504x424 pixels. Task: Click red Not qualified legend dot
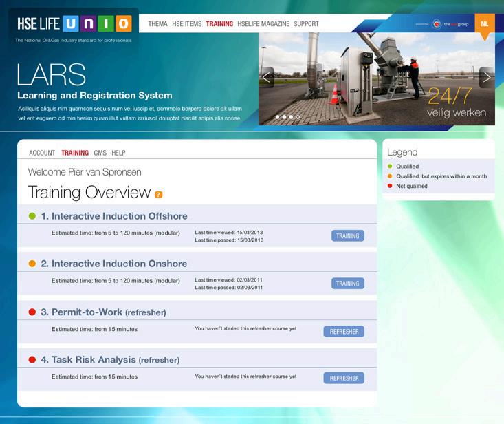(390, 186)
